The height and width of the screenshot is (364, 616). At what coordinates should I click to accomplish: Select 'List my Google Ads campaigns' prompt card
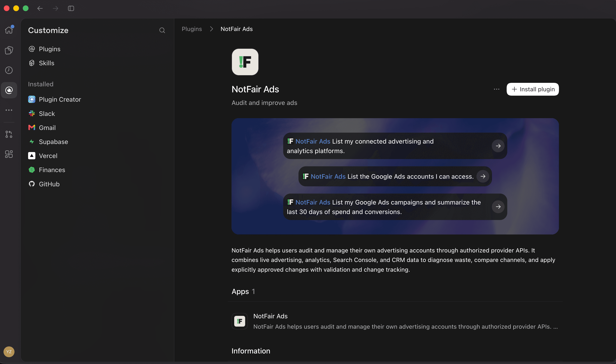click(x=395, y=207)
